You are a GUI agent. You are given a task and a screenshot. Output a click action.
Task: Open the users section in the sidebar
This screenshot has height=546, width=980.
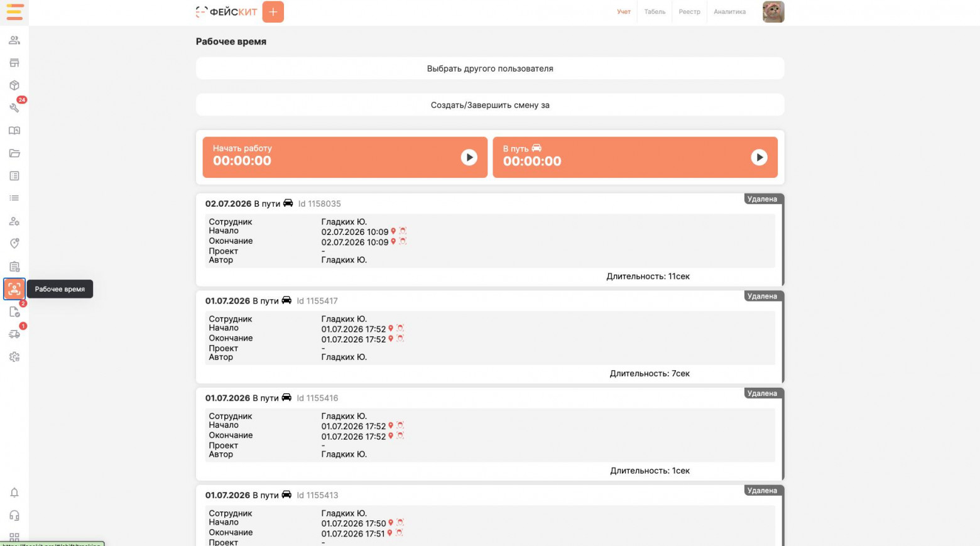pyautogui.click(x=14, y=40)
